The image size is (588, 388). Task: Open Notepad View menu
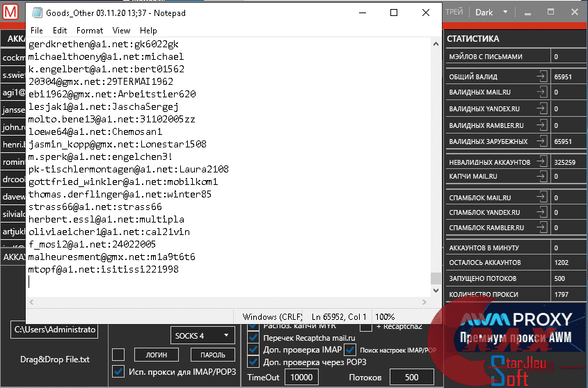[x=121, y=31]
